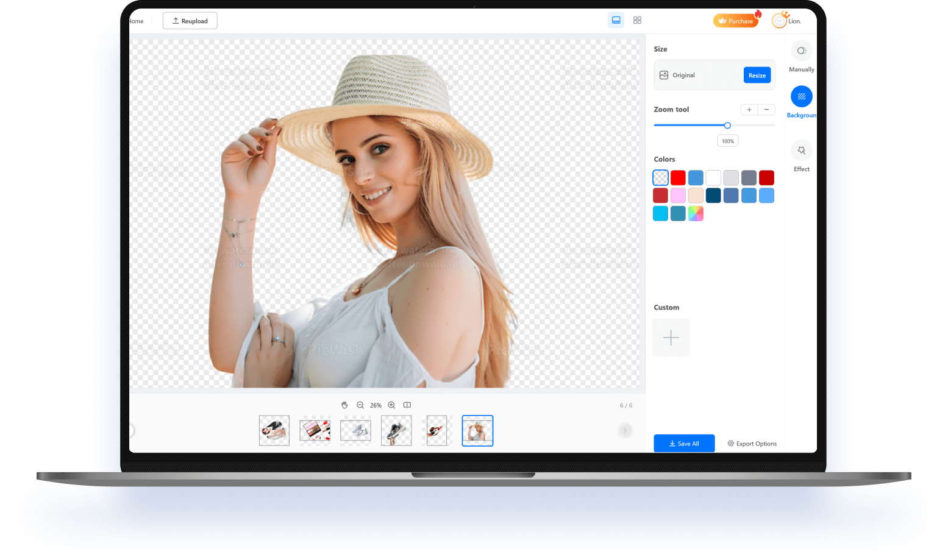Open the Manually editing panel

[x=800, y=56]
